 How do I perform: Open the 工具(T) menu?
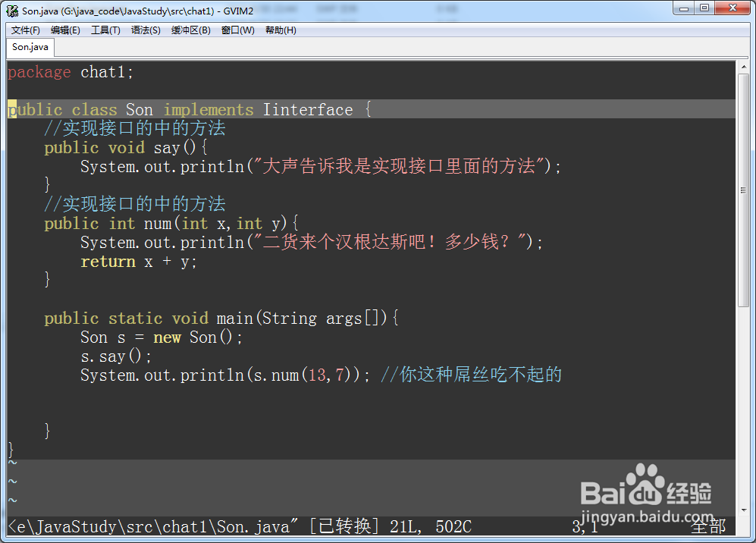pos(105,30)
